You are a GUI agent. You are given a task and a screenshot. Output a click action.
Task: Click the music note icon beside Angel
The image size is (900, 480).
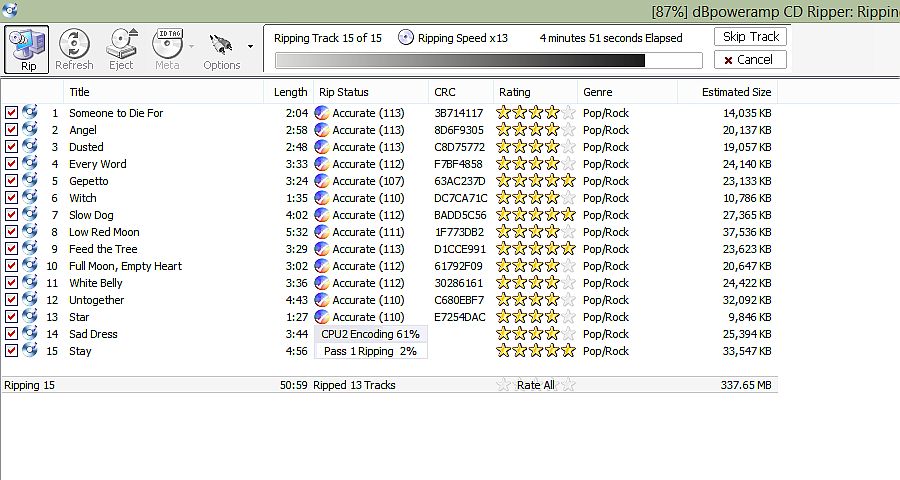click(30, 130)
